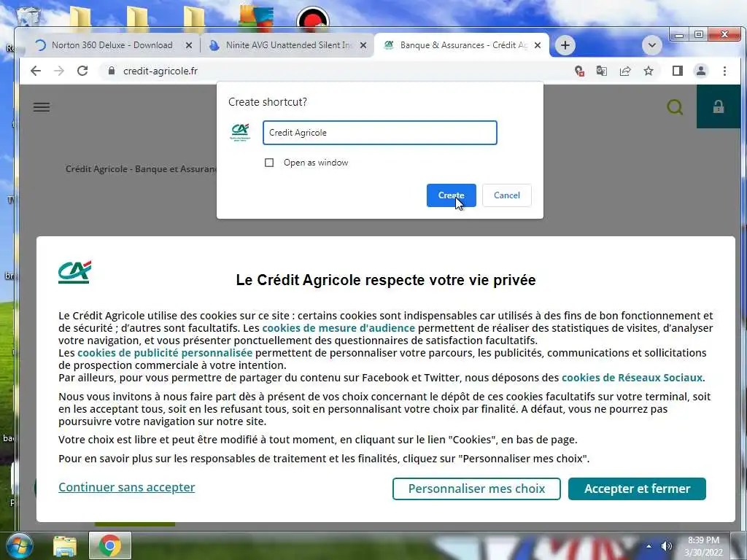Expand the tab search dropdown arrow

pyautogui.click(x=652, y=45)
